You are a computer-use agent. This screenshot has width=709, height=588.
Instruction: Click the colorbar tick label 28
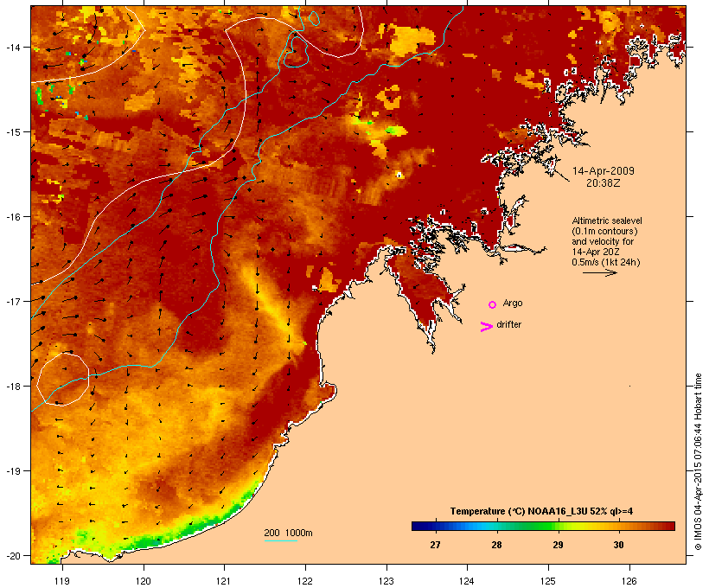(496, 545)
